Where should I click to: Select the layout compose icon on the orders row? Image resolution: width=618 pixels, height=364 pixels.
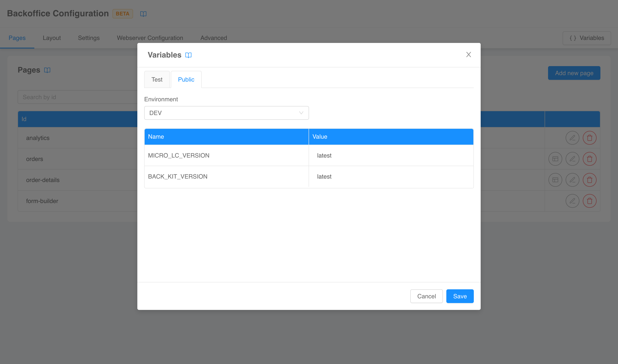[x=555, y=159]
